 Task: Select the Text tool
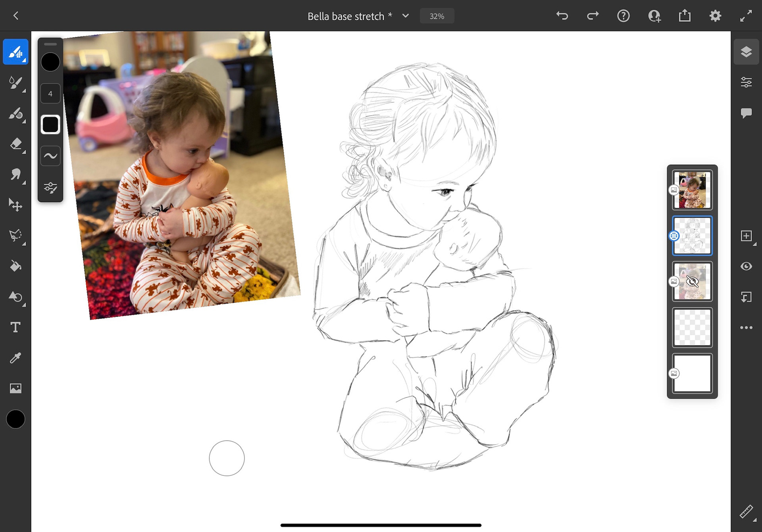[x=15, y=327]
